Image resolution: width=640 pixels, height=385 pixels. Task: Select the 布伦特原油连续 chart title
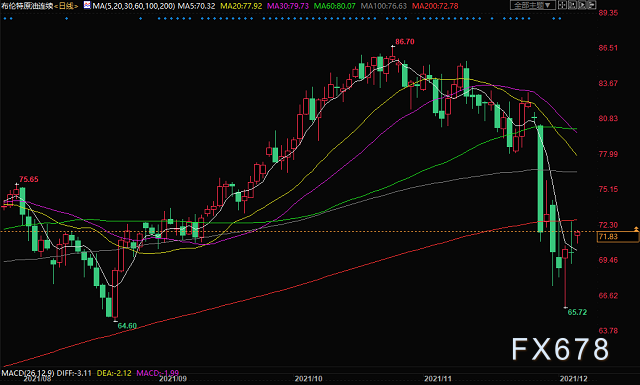[x=27, y=6]
